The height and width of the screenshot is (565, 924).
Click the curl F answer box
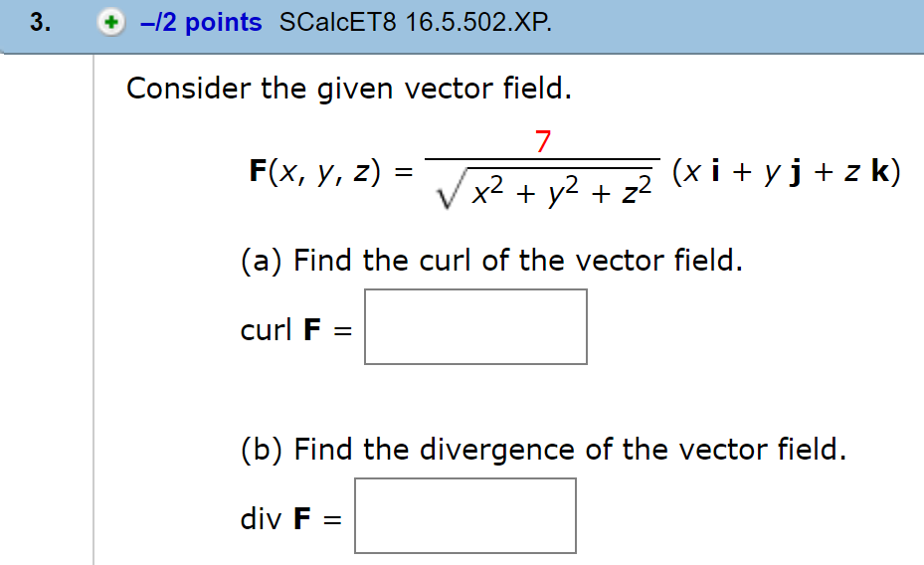point(475,326)
